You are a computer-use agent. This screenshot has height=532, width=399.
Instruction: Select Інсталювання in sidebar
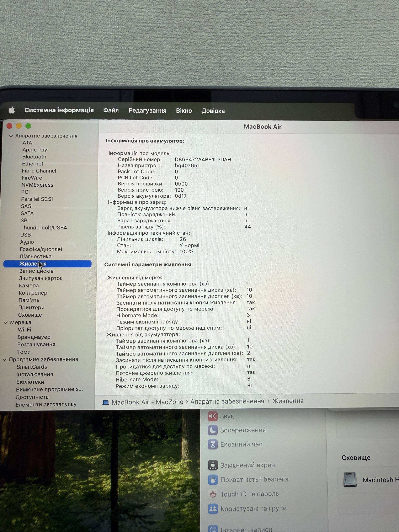35,374
